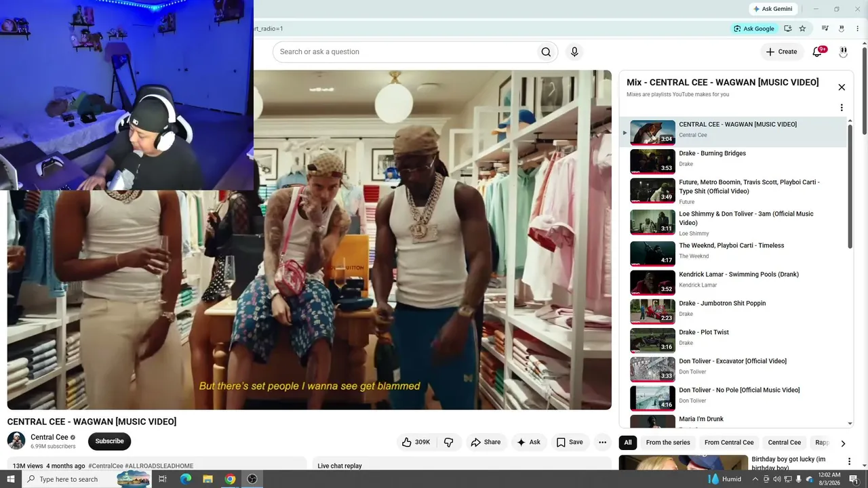Open OBS Studio from the taskbar
868x488 pixels.
(x=252, y=479)
